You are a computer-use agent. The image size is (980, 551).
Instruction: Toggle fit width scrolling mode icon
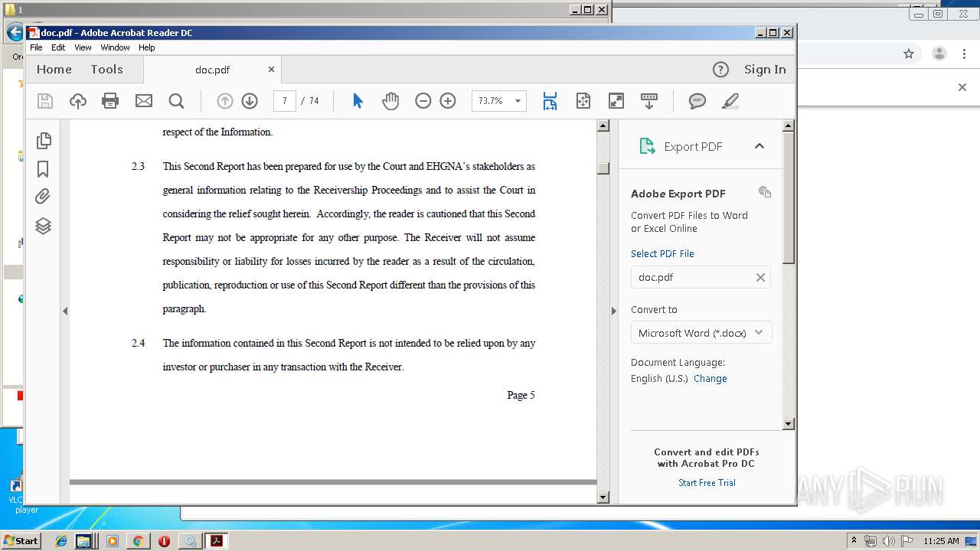pos(550,101)
